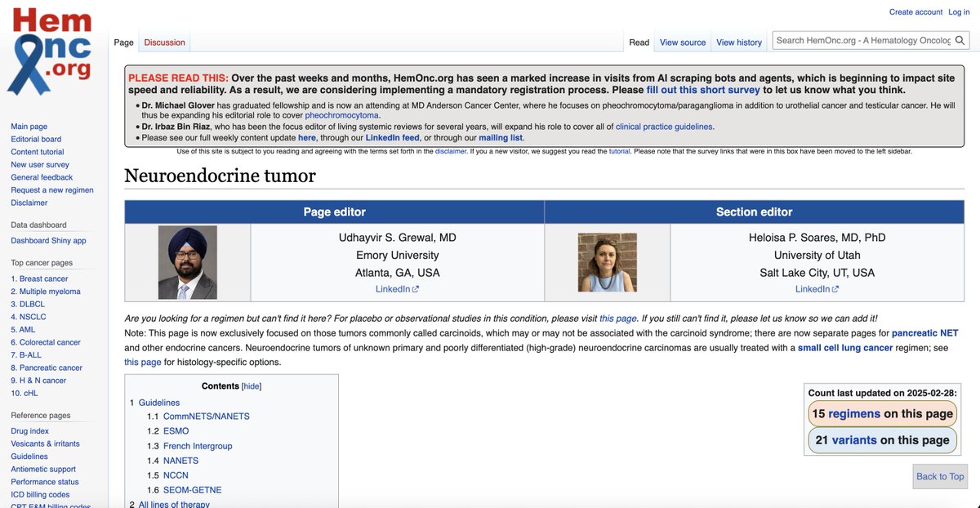The height and width of the screenshot is (508, 980).
Task: Open the Antiemetic support link
Action: pyautogui.click(x=43, y=469)
